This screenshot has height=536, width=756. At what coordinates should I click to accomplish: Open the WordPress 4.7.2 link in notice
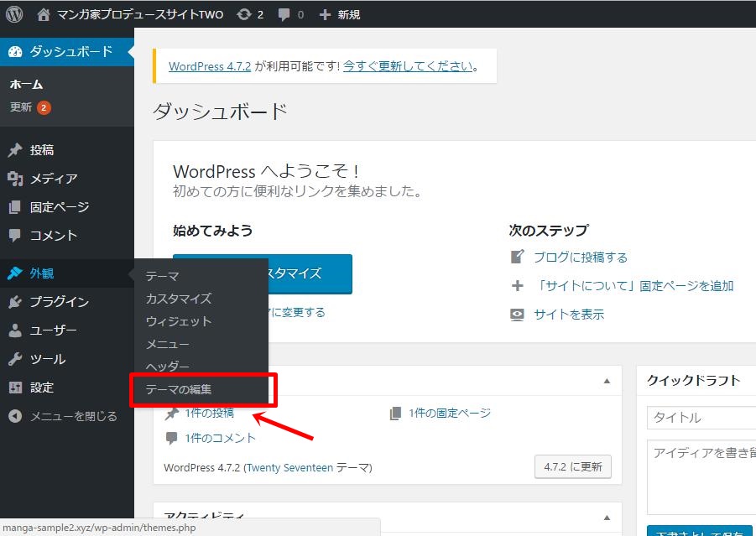[x=210, y=66]
